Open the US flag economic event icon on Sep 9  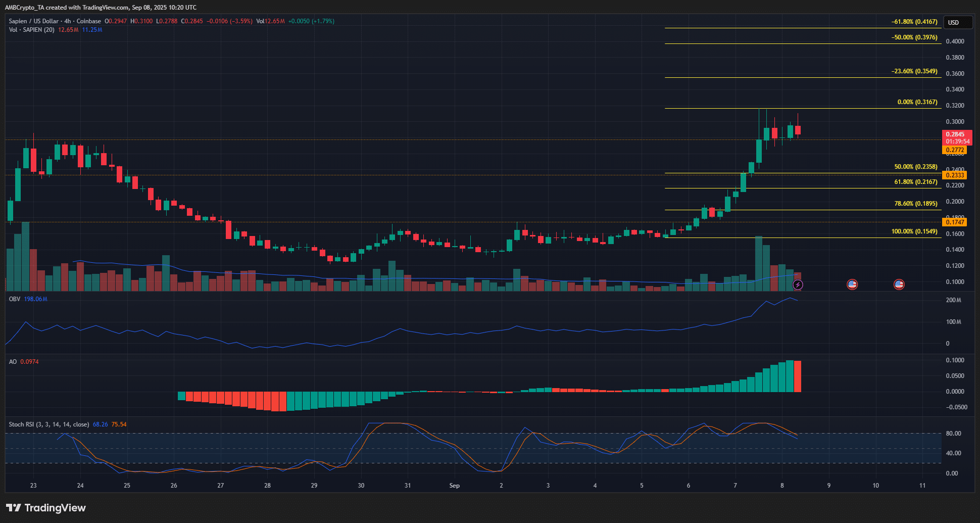click(852, 284)
